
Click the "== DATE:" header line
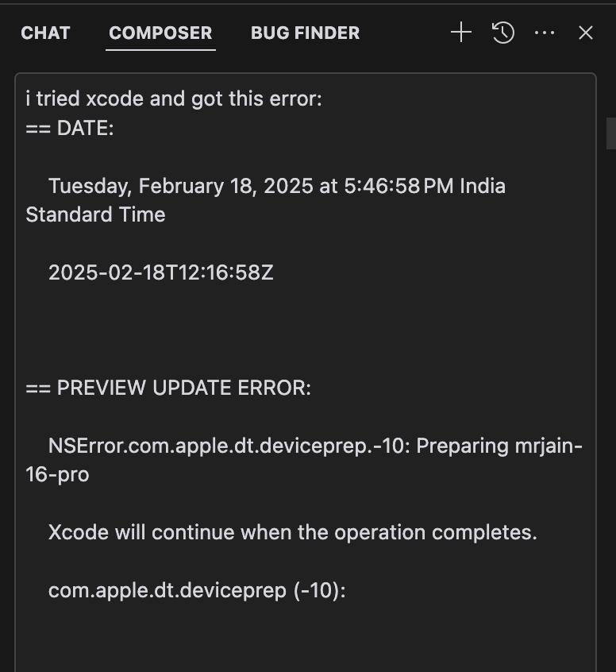coord(70,128)
